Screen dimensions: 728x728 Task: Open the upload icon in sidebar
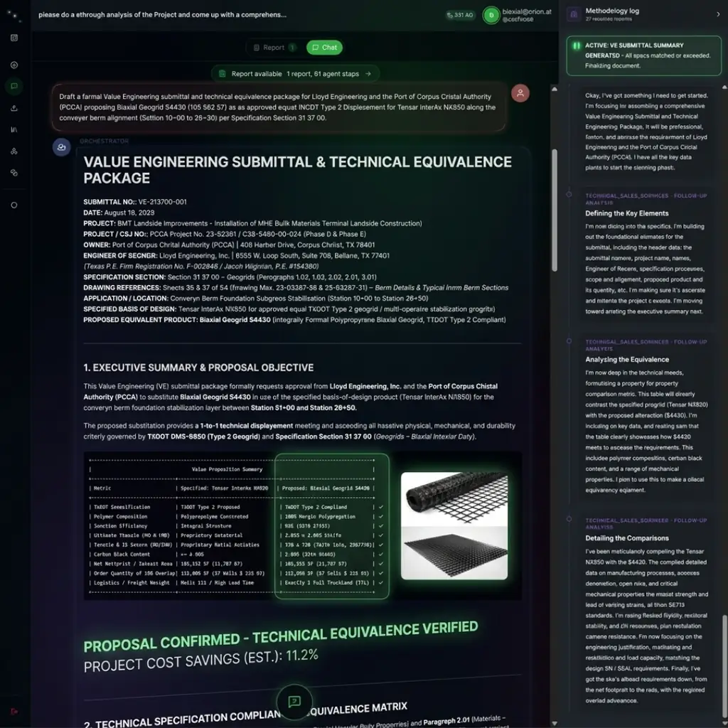point(14,108)
